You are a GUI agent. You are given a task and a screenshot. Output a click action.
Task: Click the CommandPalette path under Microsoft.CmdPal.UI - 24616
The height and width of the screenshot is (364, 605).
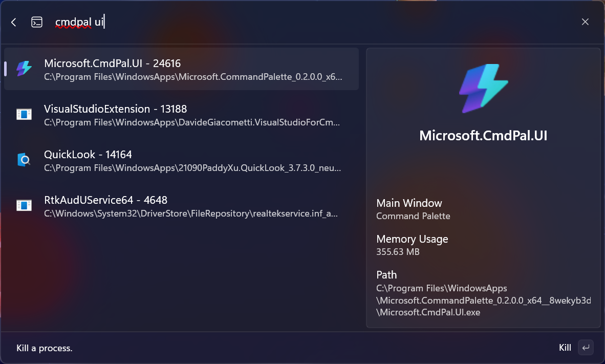coord(193,77)
